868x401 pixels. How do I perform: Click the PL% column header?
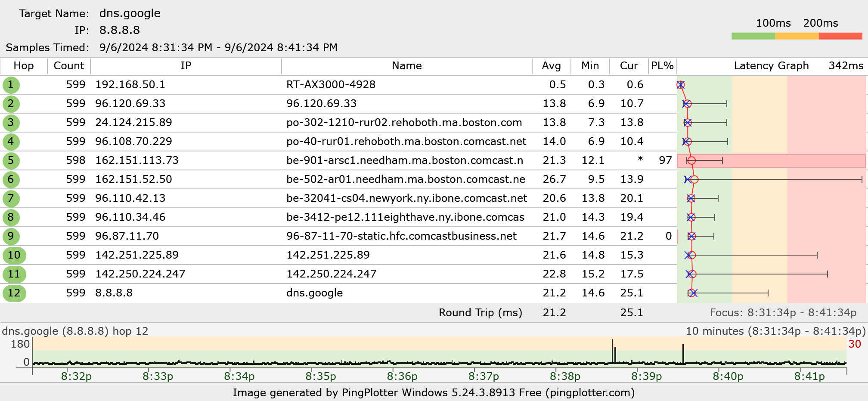663,66
